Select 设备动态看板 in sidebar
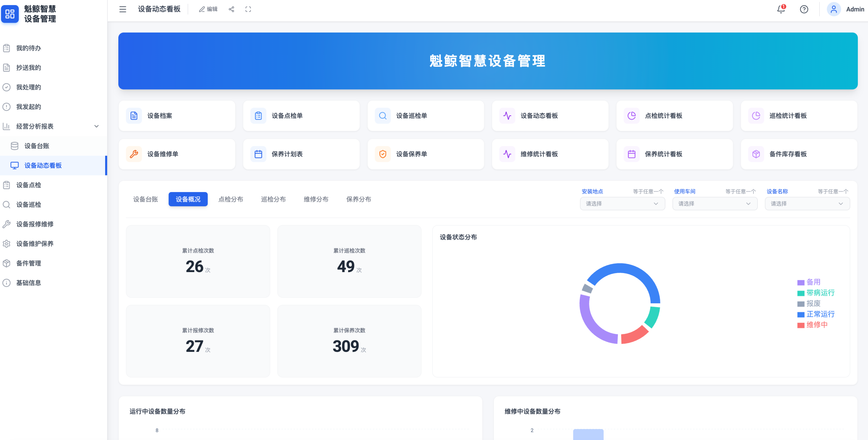The image size is (868, 440). tap(53, 166)
